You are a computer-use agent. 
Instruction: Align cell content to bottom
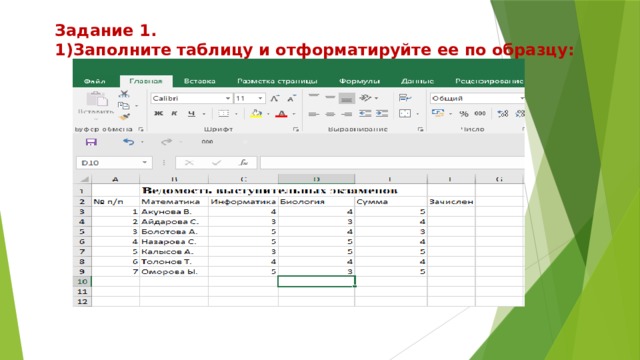tap(347, 98)
